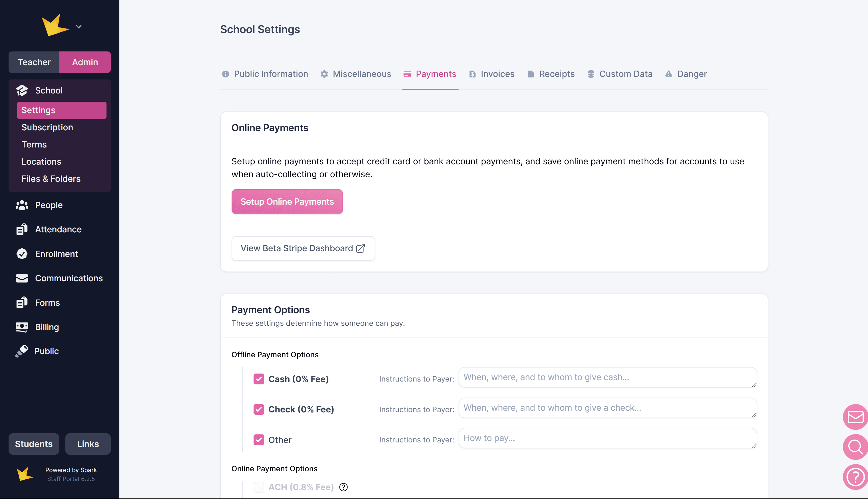
Task: Uncheck the Cash (0% Fee) checkbox
Action: 258,379
